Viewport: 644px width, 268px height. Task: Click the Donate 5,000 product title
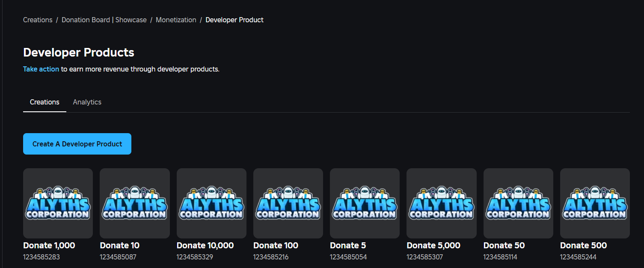tap(433, 245)
